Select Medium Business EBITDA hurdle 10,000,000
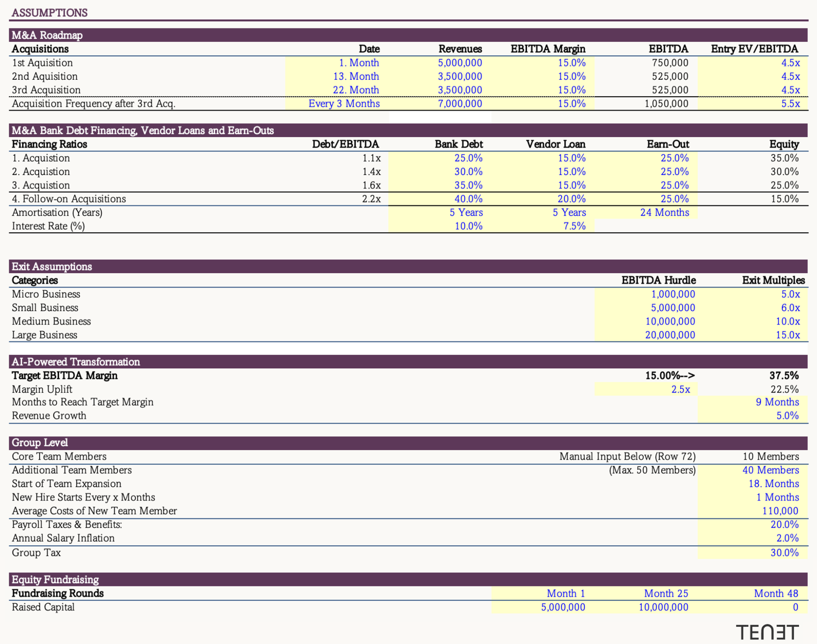The image size is (817, 644). 646,321
